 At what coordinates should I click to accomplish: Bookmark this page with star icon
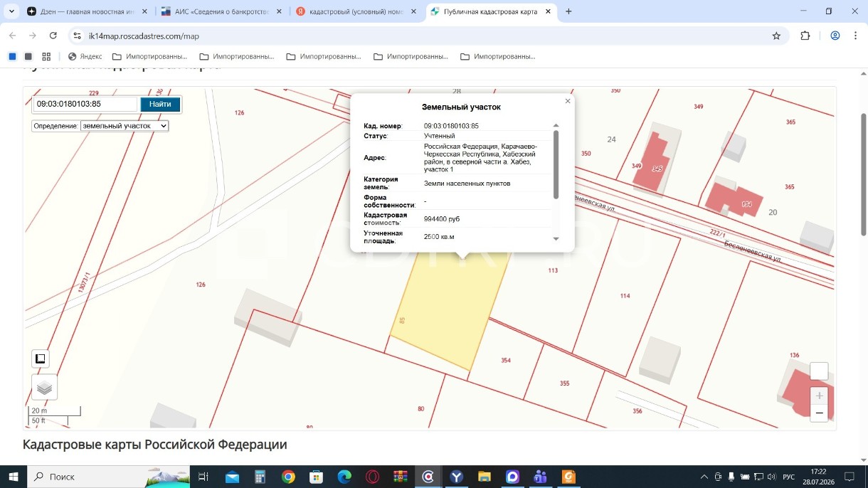(x=776, y=36)
